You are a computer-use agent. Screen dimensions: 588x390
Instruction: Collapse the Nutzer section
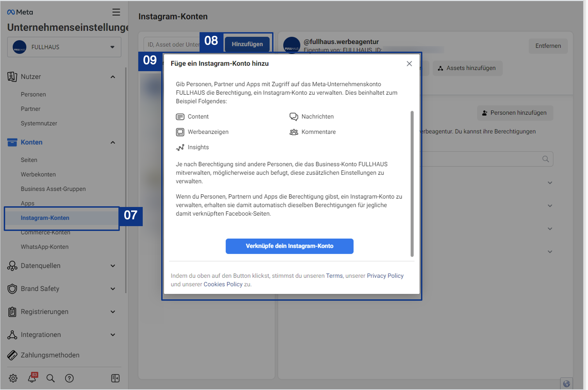click(x=113, y=77)
